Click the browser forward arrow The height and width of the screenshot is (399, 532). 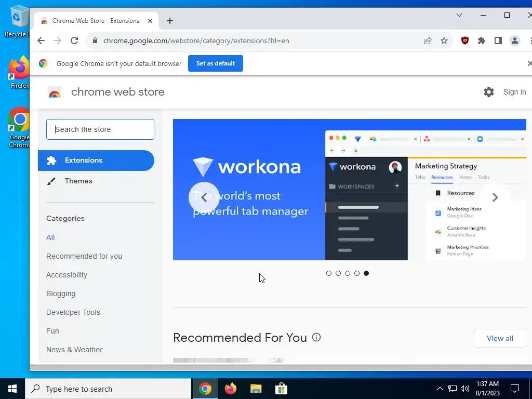pos(58,41)
